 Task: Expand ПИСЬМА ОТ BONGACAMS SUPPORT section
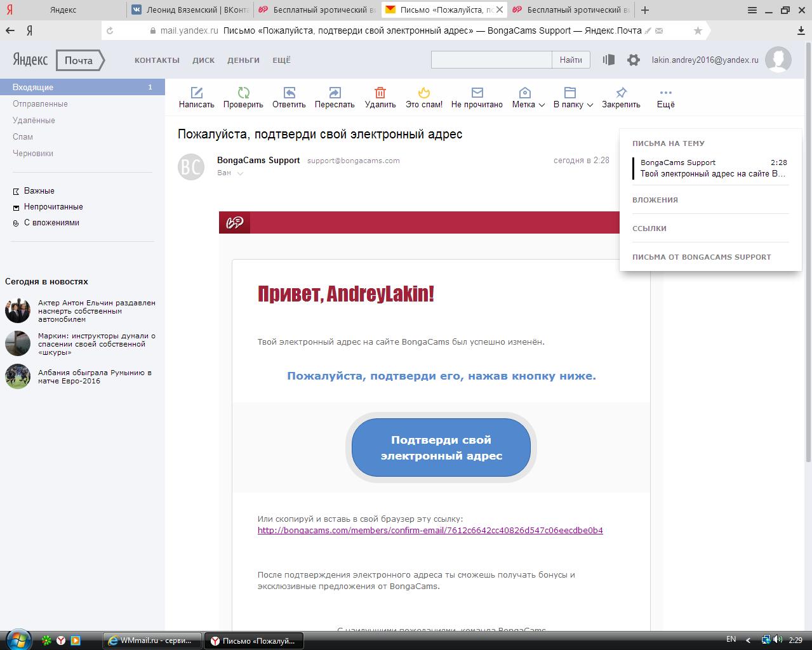[702, 257]
